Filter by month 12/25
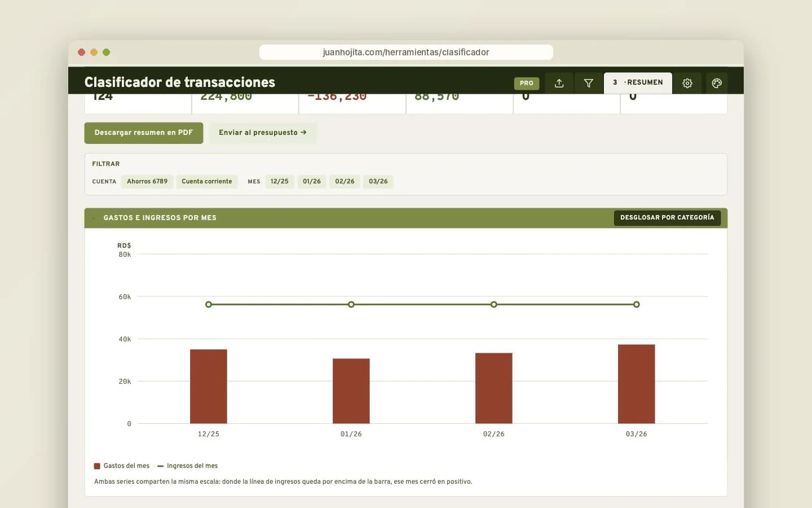Image resolution: width=812 pixels, height=508 pixels. pos(280,182)
